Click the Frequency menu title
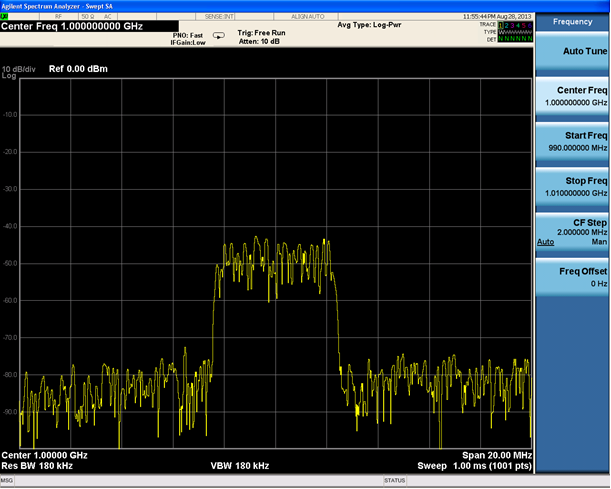 pos(573,21)
